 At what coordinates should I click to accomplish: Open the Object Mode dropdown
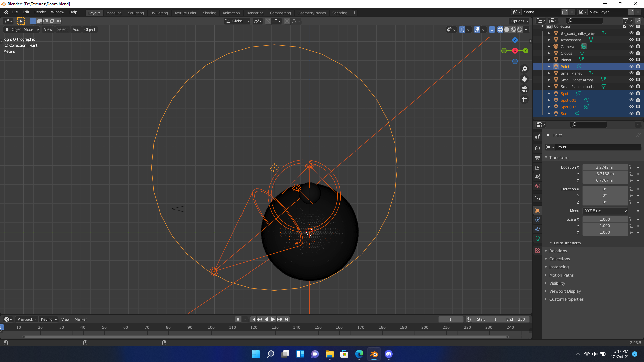22,29
